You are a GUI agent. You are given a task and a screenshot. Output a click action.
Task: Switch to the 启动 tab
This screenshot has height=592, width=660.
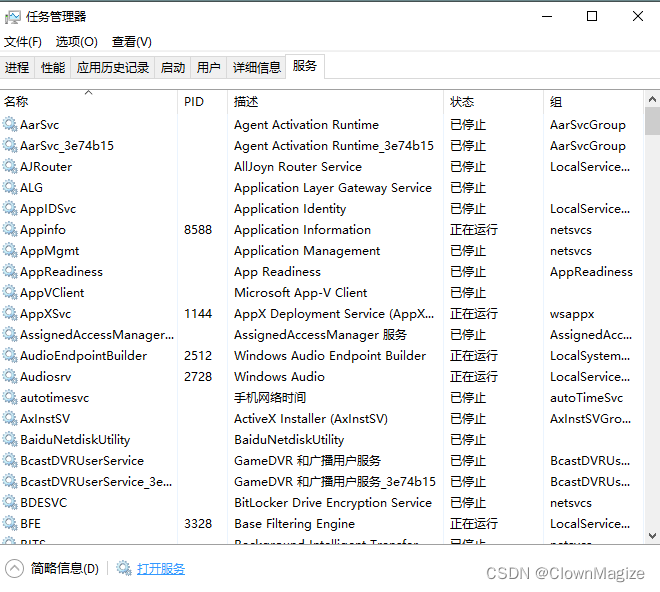[173, 67]
